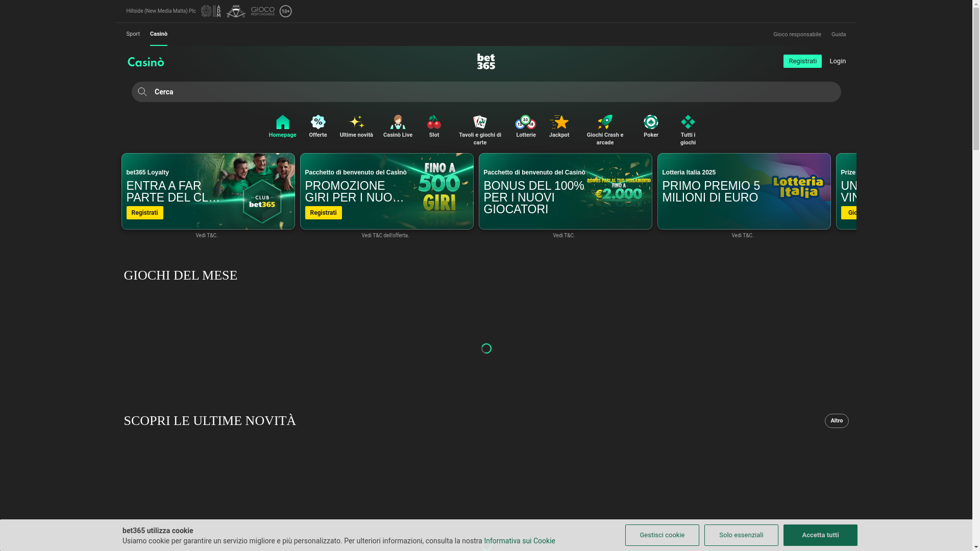This screenshot has width=980, height=551.
Task: Open Vedi T&C under 100% bonus banner
Action: [x=564, y=236]
